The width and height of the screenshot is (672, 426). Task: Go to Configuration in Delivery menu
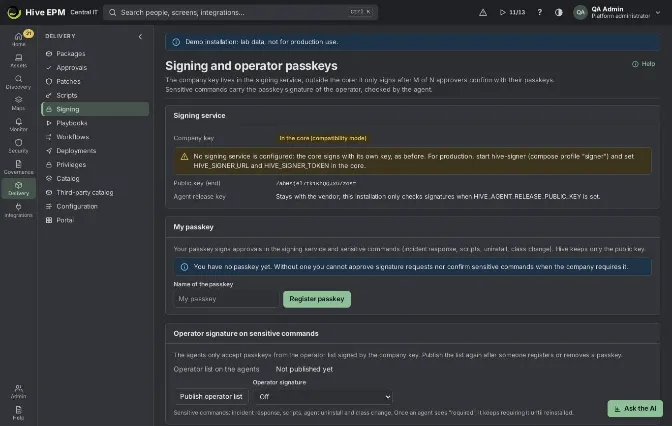coord(95,206)
